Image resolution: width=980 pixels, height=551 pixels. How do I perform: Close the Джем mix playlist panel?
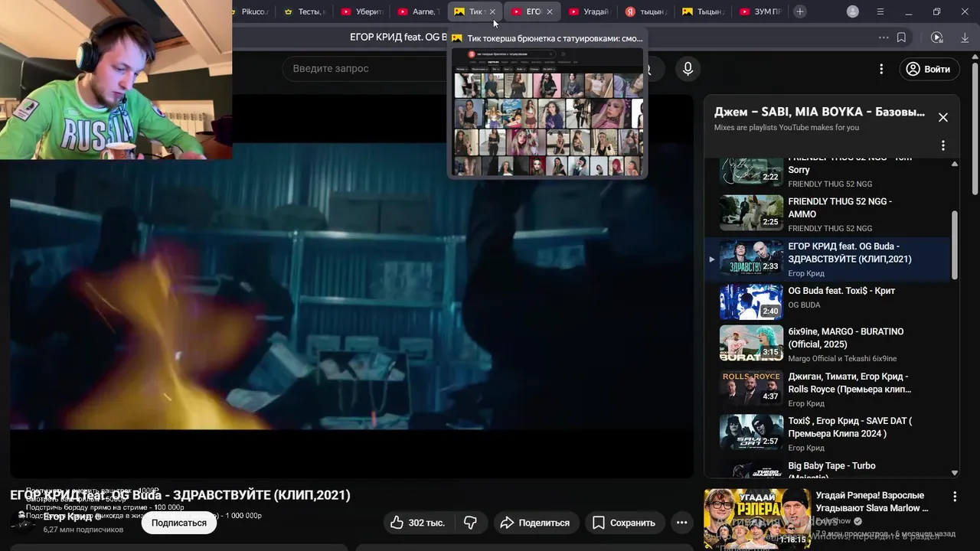point(943,117)
